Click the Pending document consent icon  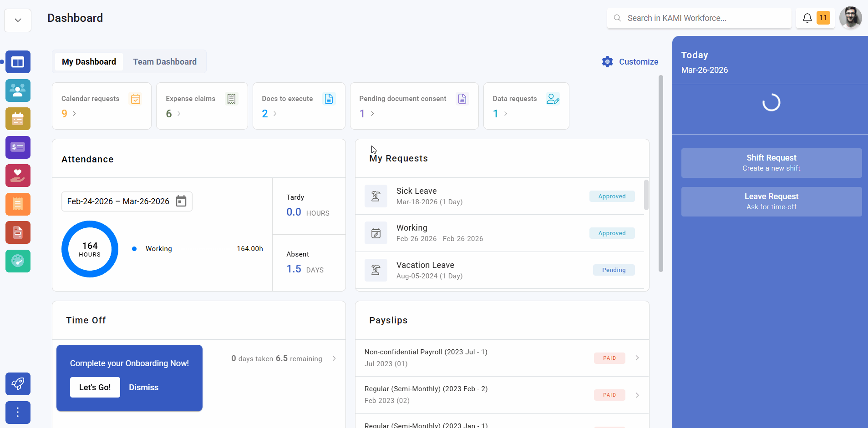click(462, 99)
